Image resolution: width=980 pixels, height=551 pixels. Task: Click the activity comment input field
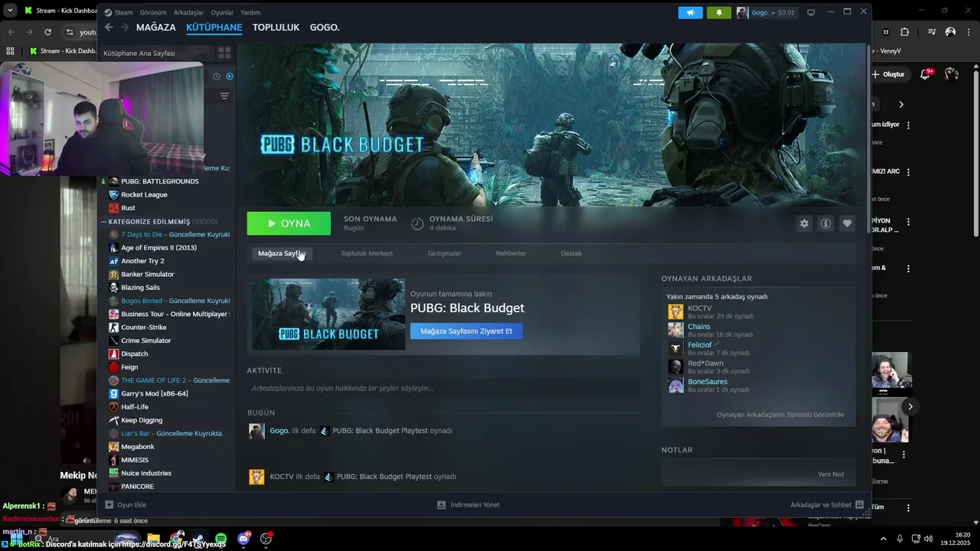[443, 388]
